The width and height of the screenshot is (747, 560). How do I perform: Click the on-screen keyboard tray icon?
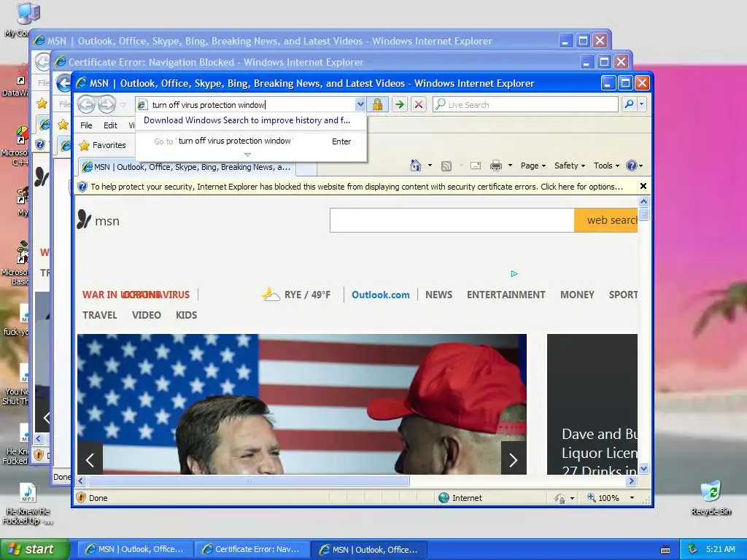click(x=665, y=550)
